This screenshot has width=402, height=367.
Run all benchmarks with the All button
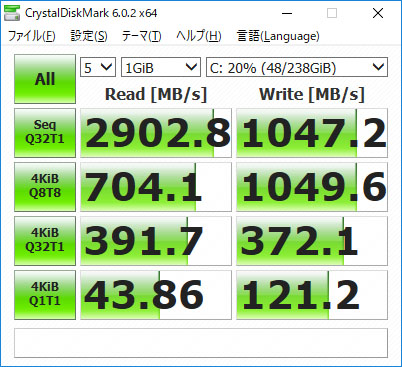coord(45,79)
